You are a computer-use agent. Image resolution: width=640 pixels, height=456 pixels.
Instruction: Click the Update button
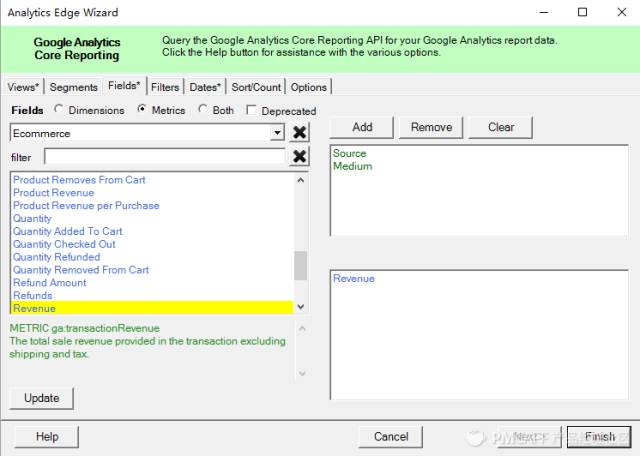point(42,398)
